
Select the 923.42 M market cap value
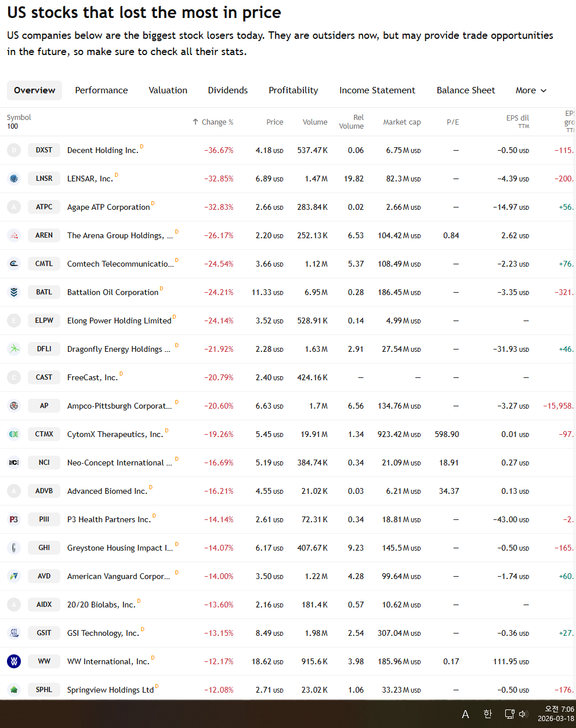coord(399,434)
